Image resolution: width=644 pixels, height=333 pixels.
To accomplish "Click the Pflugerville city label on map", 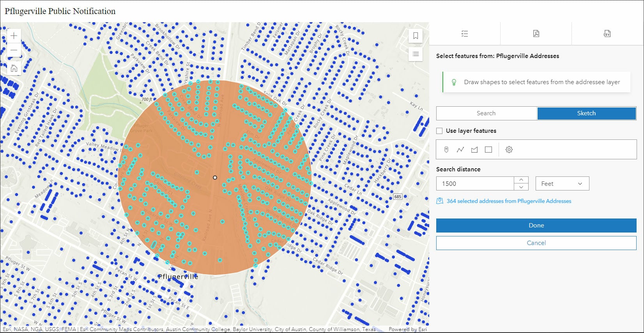I will click(x=178, y=277).
